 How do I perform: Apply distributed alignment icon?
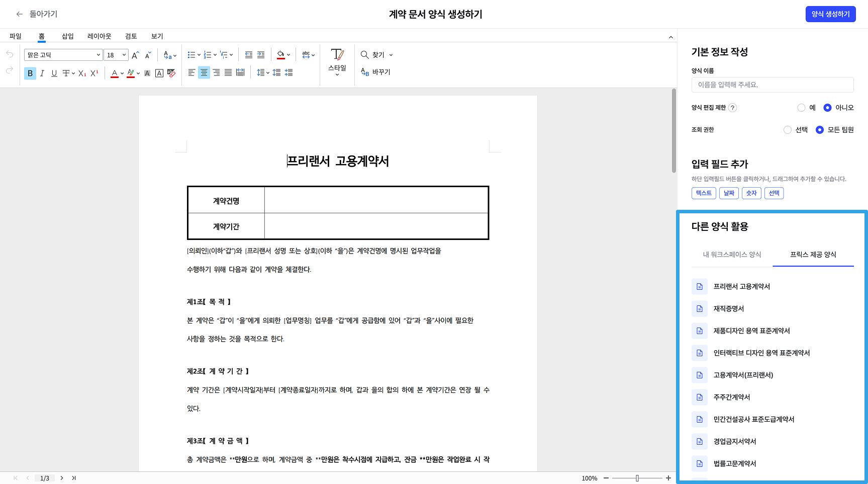(240, 72)
